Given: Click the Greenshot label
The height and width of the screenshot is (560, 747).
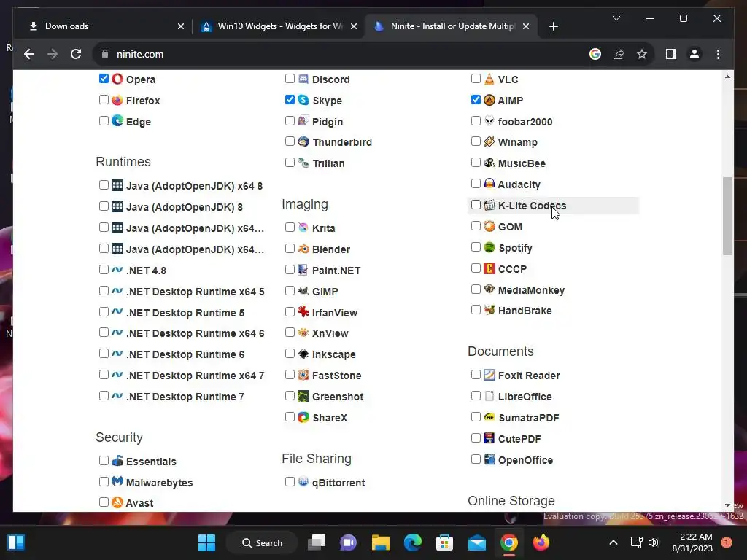Looking at the screenshot, I should click(x=338, y=397).
